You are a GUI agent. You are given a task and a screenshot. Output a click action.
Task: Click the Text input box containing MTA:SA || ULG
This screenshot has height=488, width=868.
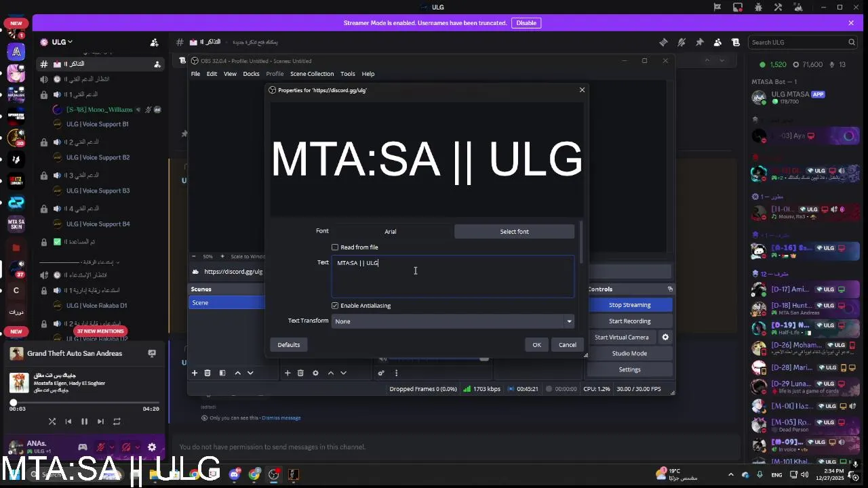click(453, 276)
